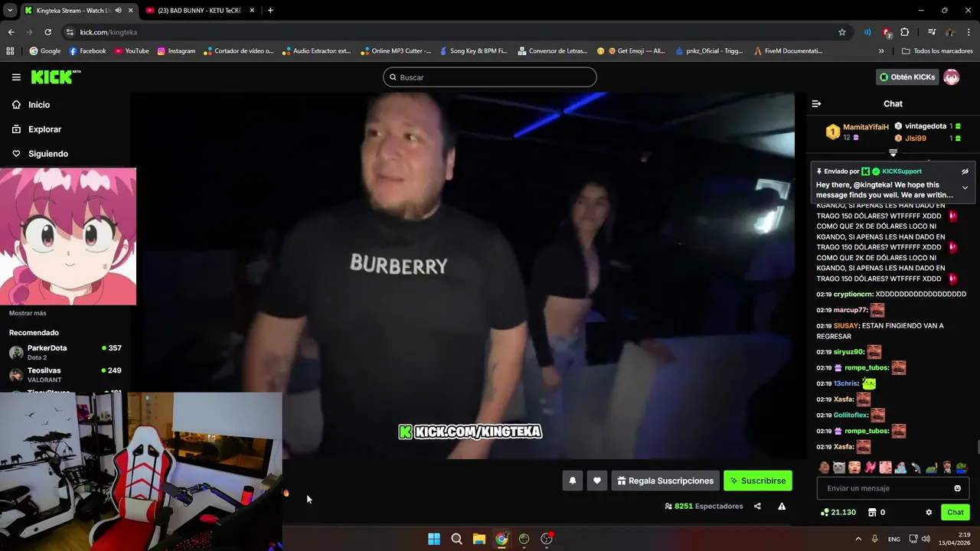Image resolution: width=980 pixels, height=551 pixels.
Task: Click the site info icon in address bar
Action: coord(70,32)
